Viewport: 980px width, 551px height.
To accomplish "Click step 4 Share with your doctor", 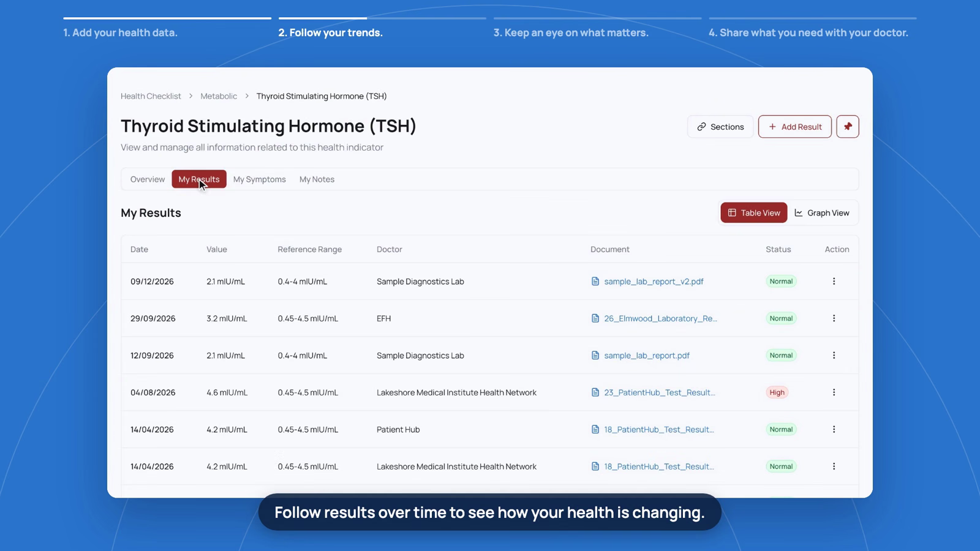I will 809,32.
